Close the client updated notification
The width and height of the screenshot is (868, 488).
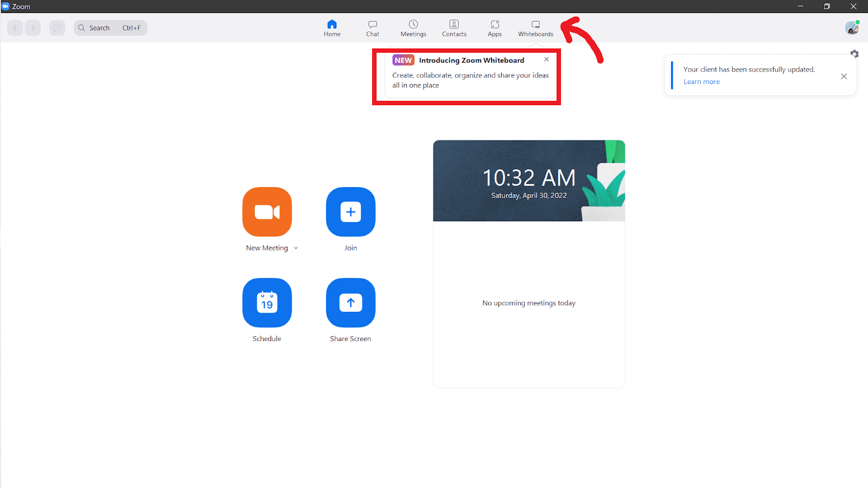[x=844, y=76]
